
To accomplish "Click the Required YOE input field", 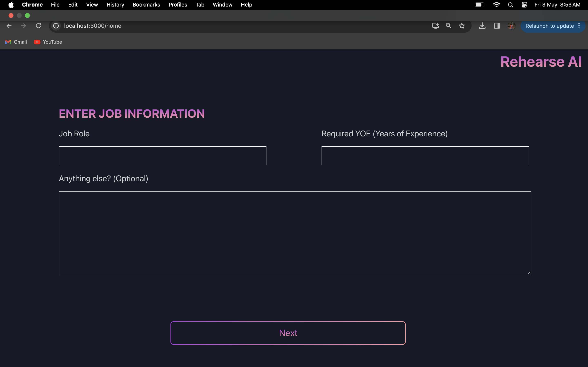I will point(425,156).
